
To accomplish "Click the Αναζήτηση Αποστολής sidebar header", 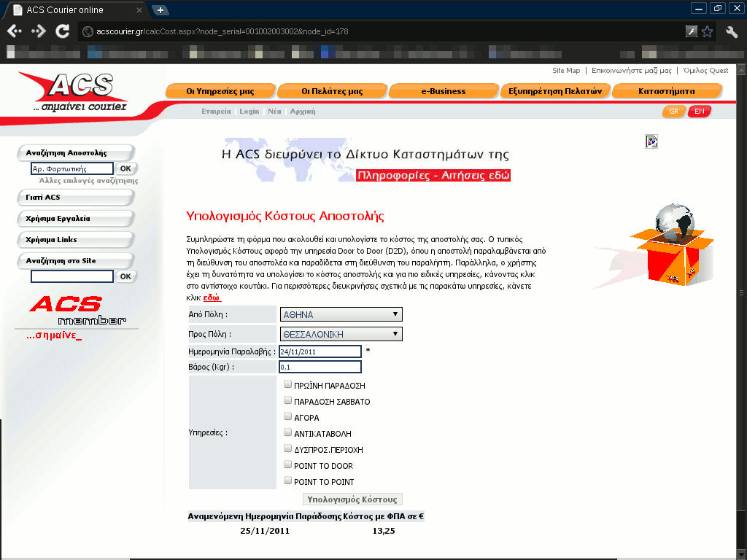I will point(75,153).
